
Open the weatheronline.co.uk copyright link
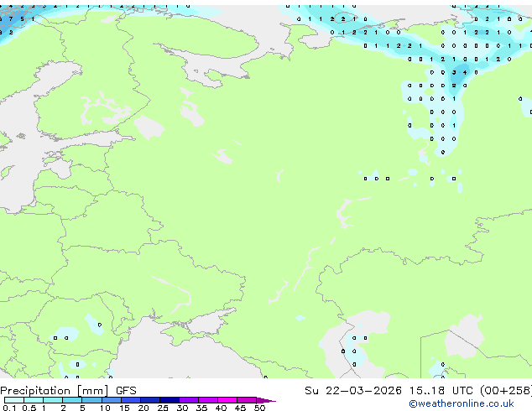[x=462, y=403]
